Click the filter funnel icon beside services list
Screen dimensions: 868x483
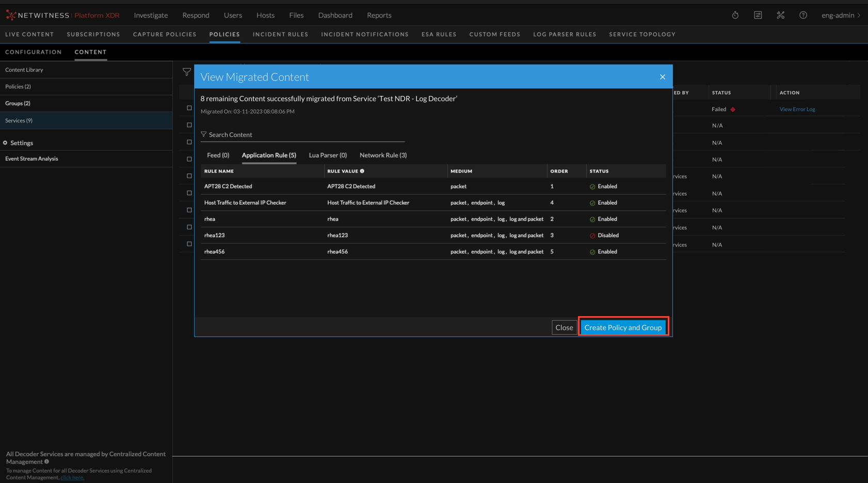pyautogui.click(x=187, y=72)
